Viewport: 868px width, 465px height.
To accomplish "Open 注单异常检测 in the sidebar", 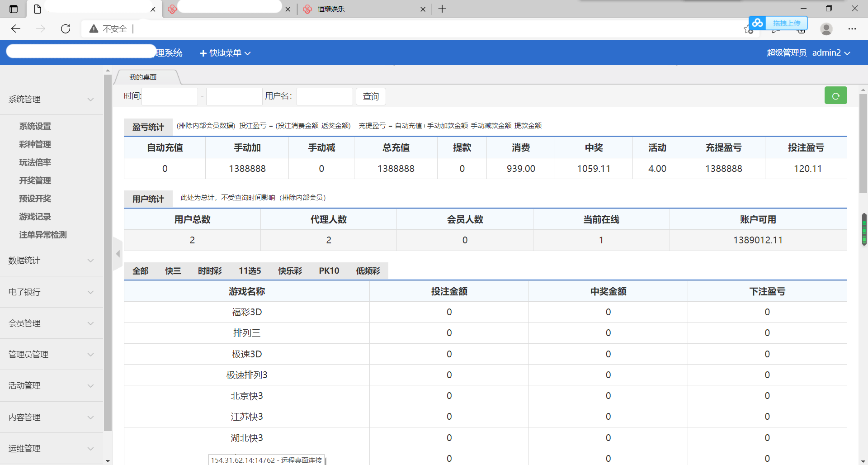I will click(42, 235).
